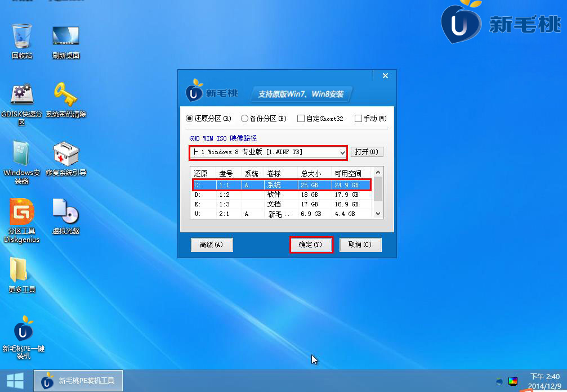Select the C: 系统 partition row
The width and height of the screenshot is (567, 392).
[282, 185]
